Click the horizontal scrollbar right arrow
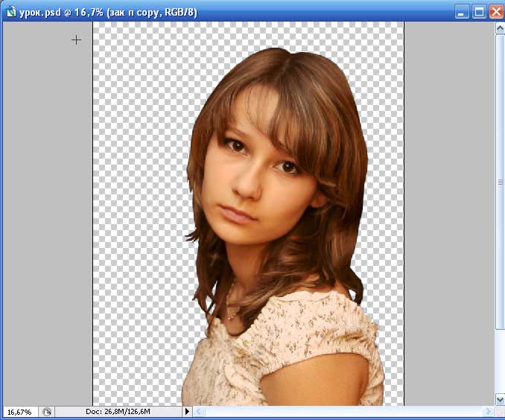This screenshot has height=420, width=505. (489, 412)
